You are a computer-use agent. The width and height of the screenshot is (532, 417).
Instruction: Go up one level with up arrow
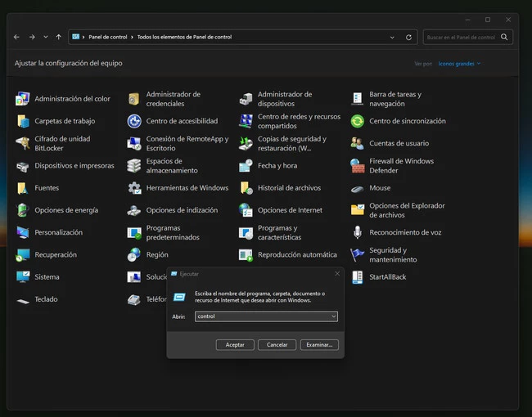pyautogui.click(x=59, y=37)
